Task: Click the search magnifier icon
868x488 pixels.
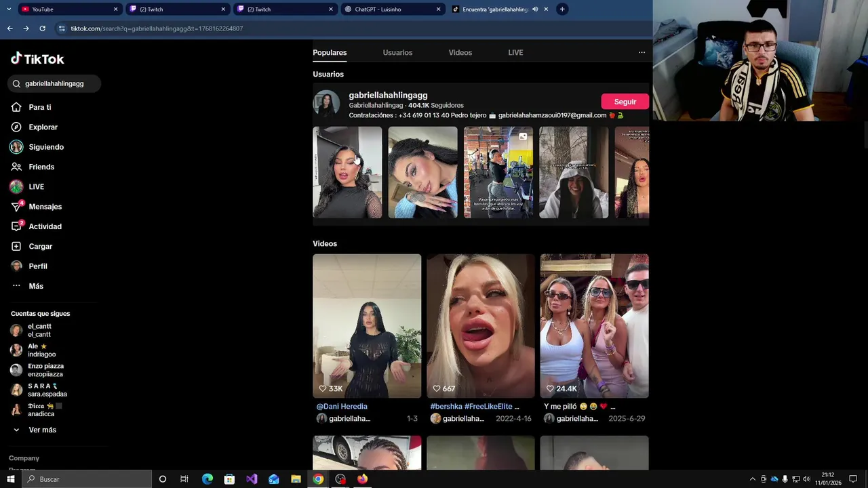Action: coord(17,83)
